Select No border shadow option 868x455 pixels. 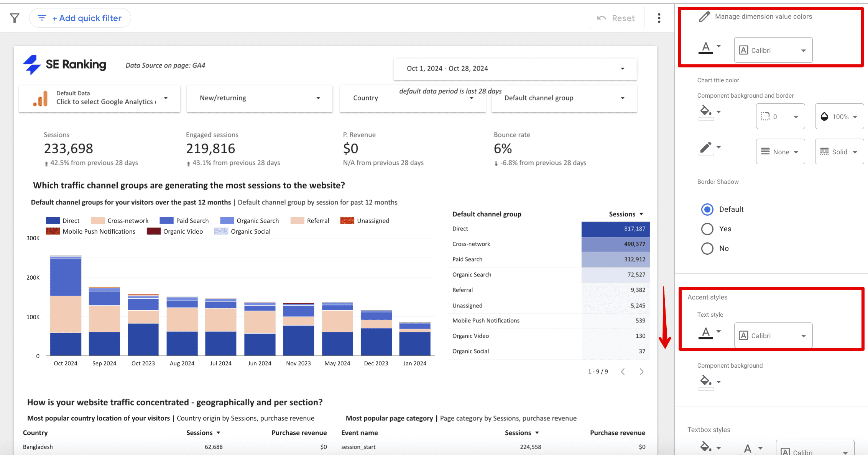707,248
